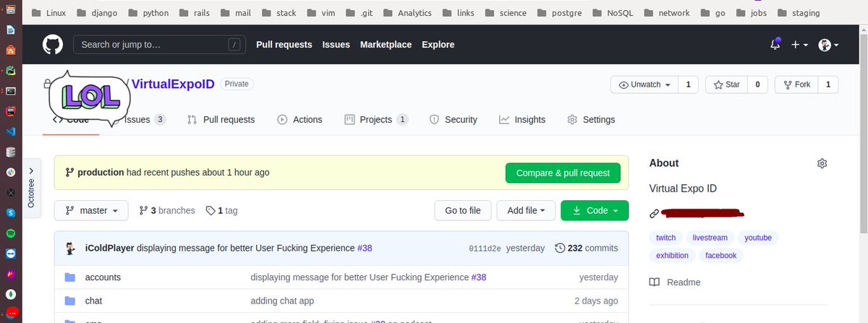Open the network bookmarks folder
The width and height of the screenshot is (868, 323).
[665, 13]
